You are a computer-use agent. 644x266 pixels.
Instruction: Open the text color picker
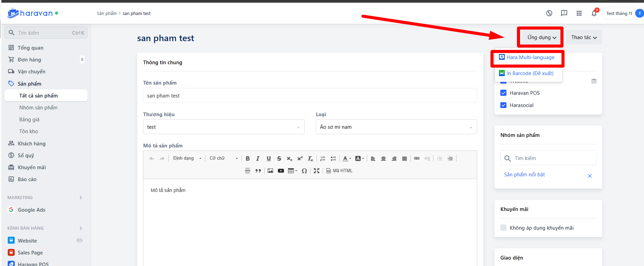[x=346, y=159]
